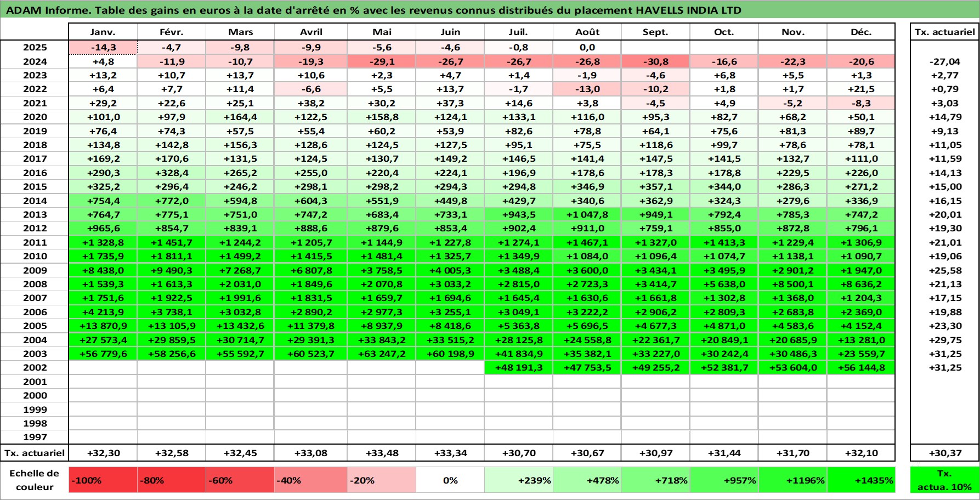Select the 'Déc.' column header

tap(861, 32)
